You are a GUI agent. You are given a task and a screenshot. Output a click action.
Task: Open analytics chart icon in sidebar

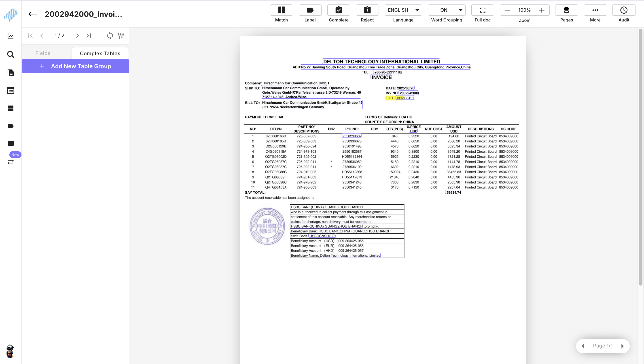coord(11,36)
